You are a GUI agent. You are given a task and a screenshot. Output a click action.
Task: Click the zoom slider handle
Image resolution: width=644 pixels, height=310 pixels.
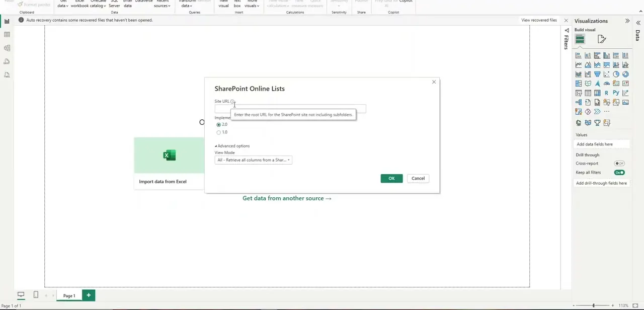(x=594, y=305)
